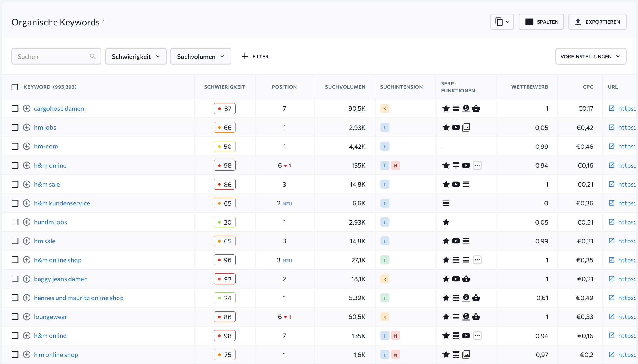Click the video SERP icon for h&m sale
Viewport: 638px width, 364px height.
click(x=456, y=184)
